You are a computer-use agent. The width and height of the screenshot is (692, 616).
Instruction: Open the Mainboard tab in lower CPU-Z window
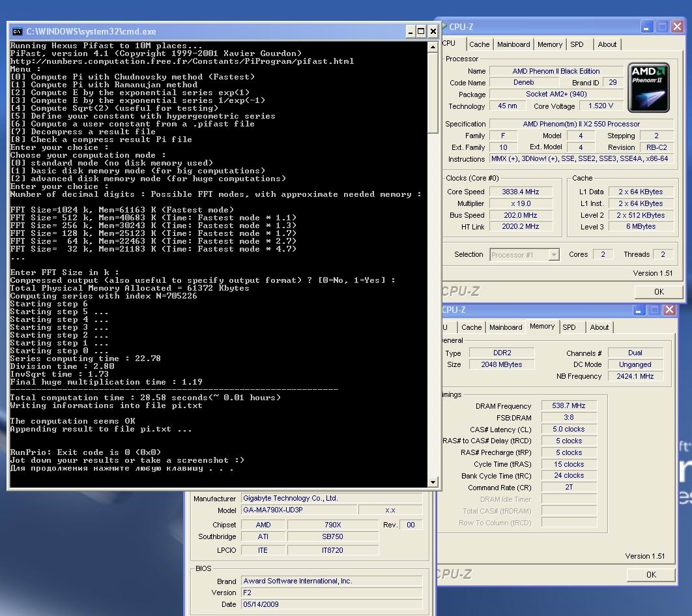(x=506, y=327)
